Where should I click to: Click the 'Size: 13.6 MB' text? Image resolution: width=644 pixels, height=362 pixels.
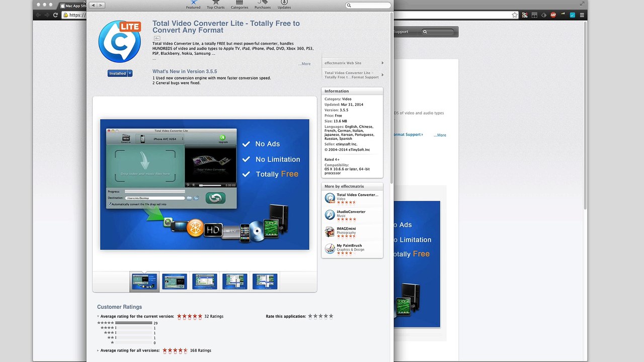336,121
